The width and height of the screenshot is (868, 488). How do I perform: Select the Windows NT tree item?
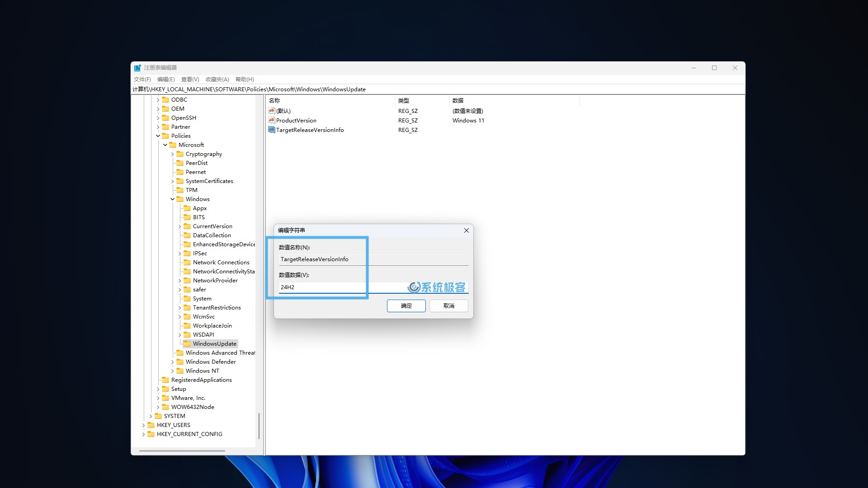[x=202, y=371]
